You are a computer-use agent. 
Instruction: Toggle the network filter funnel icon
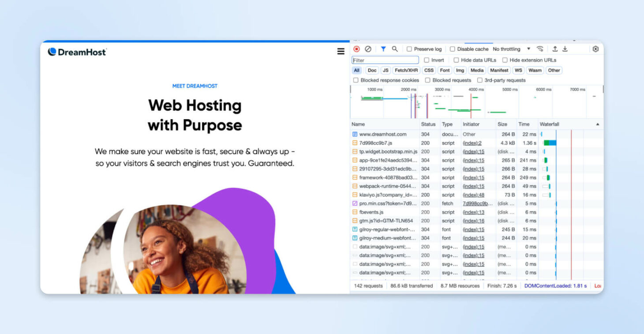pos(383,49)
